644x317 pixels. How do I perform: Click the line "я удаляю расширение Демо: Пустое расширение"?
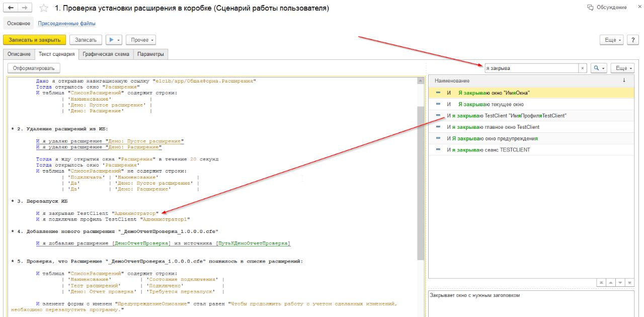(110, 141)
